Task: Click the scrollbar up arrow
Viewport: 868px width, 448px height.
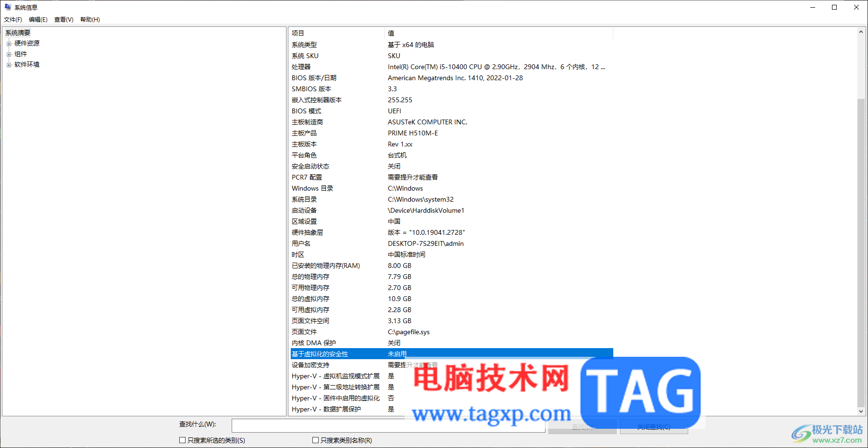Action: [861, 32]
